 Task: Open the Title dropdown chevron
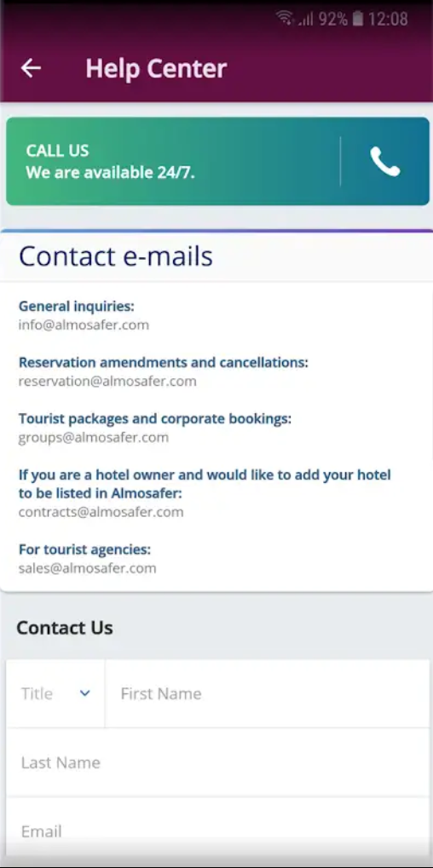point(84,693)
